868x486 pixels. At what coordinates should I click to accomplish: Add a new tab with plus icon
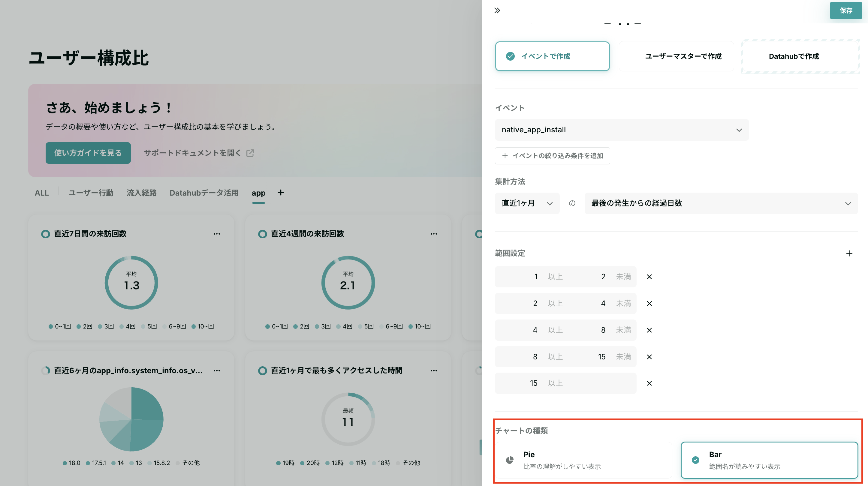[281, 192]
